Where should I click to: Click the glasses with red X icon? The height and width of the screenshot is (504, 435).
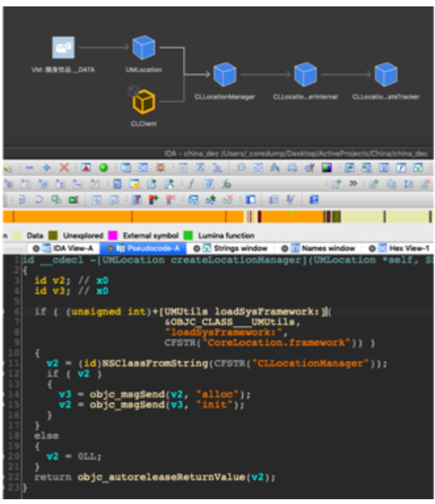coord(228,199)
